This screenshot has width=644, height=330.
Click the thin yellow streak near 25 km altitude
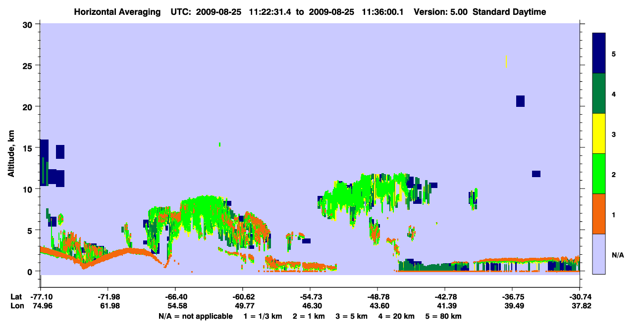click(x=506, y=62)
